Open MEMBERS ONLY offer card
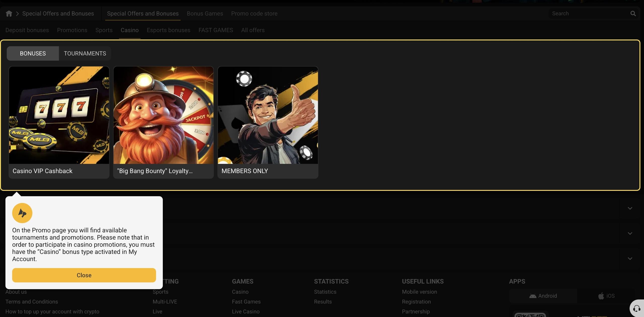The width and height of the screenshot is (644, 317). (x=268, y=122)
